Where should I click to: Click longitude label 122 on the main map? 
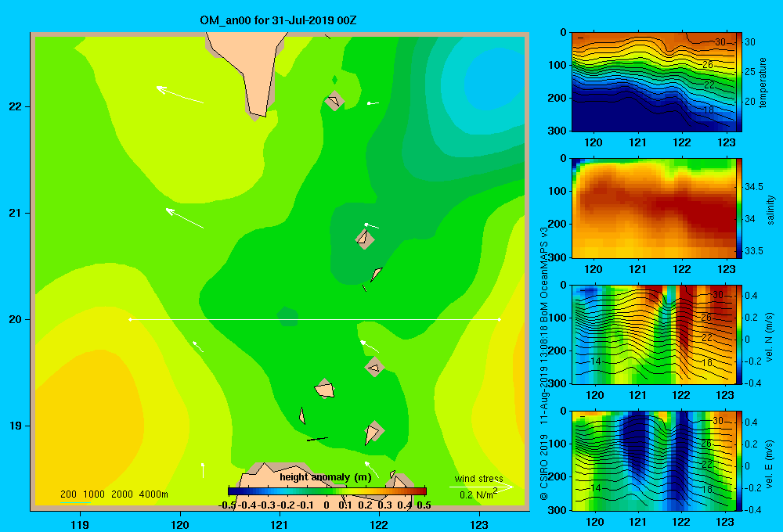pyautogui.click(x=379, y=524)
